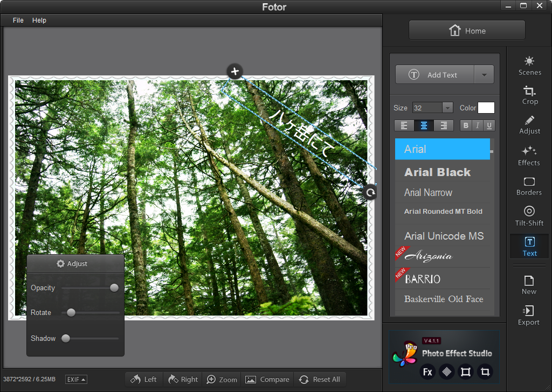Screen dimensions: 552x392
Task: Click the image size text 3872*2592 / 6.25MB
Action: click(x=29, y=379)
